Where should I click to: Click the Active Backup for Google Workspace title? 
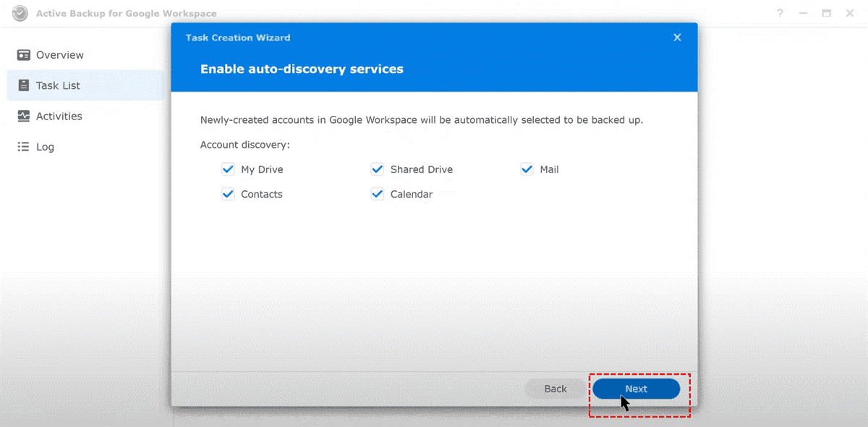(x=126, y=14)
